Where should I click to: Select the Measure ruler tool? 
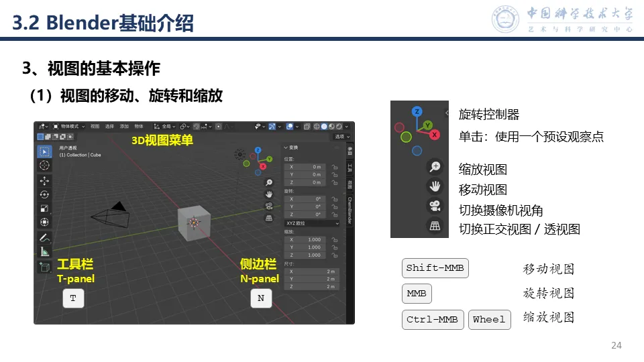tap(44, 251)
